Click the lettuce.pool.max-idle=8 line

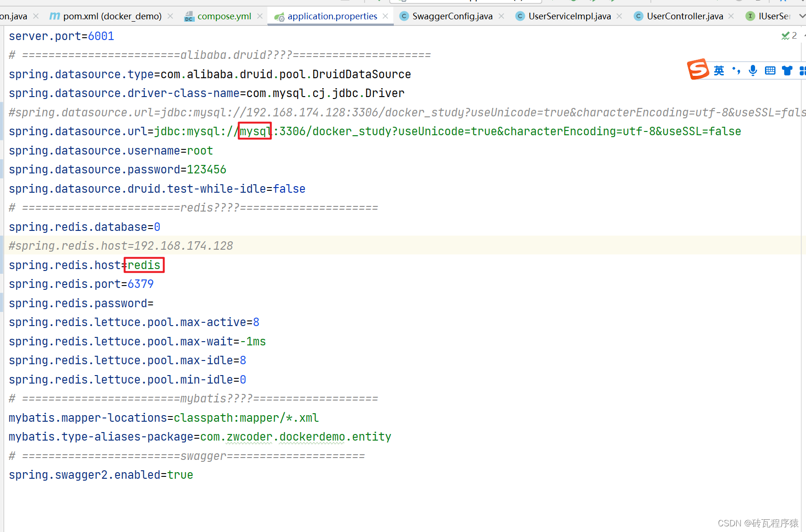(127, 360)
